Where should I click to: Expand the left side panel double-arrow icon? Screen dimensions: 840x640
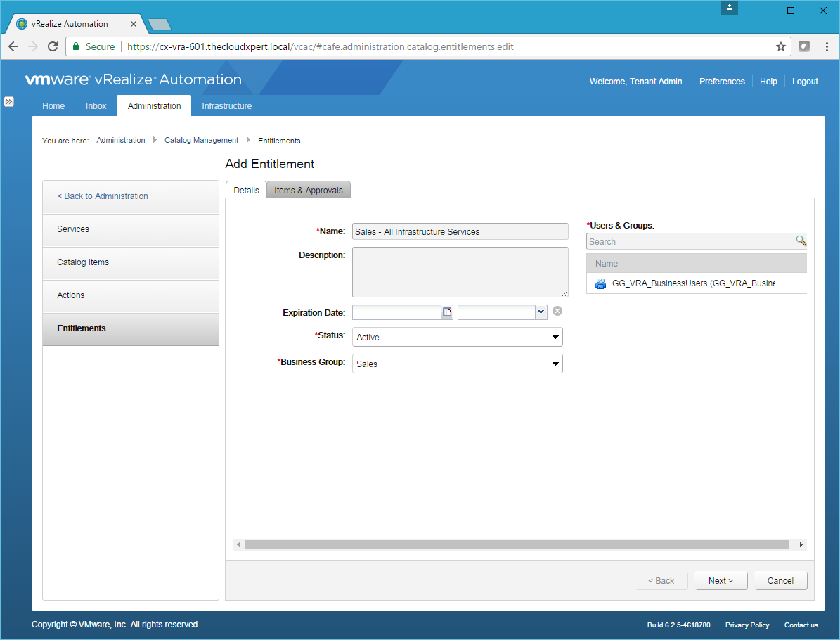[x=9, y=101]
